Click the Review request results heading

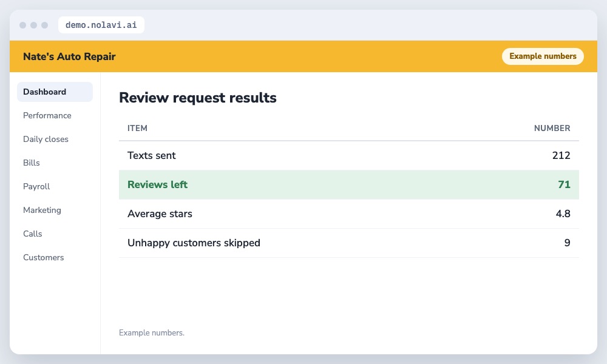198,98
